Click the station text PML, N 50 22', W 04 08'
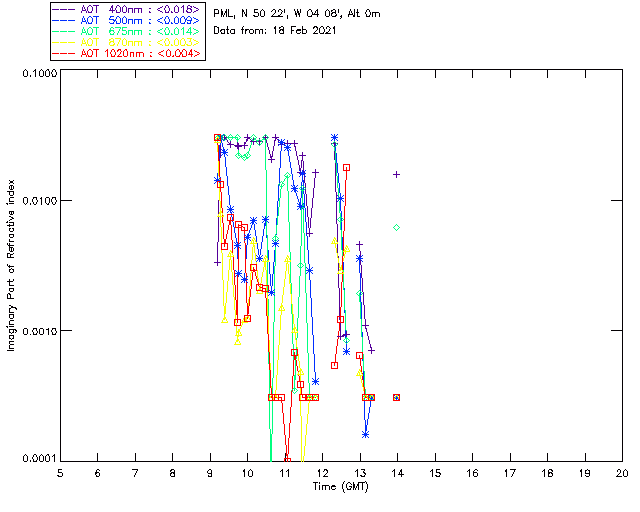640x512 pixels. coord(278,13)
